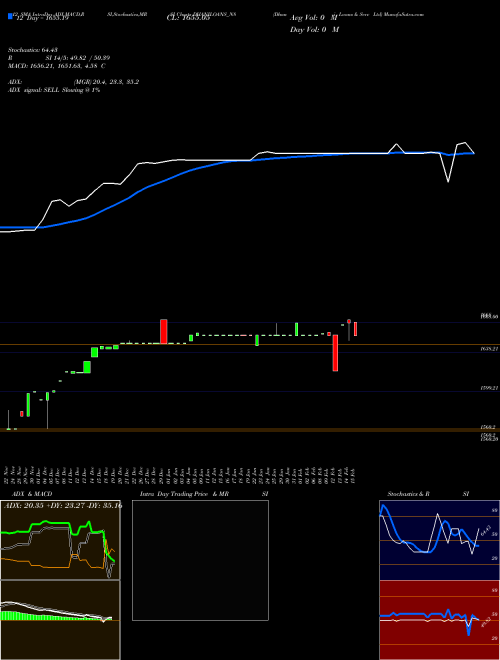
Task: Click the 'Stochastics & R' panel title
Action: pyautogui.click(x=408, y=494)
